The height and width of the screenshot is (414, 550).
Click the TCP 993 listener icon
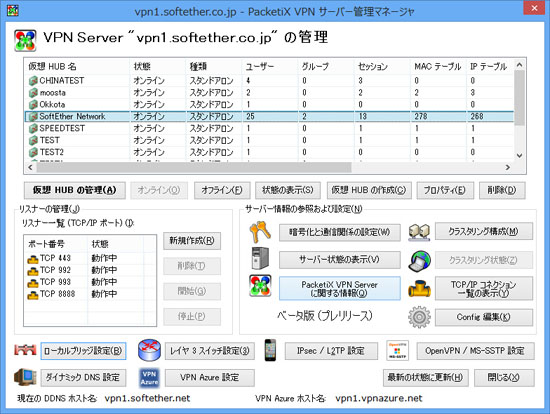coord(33,283)
